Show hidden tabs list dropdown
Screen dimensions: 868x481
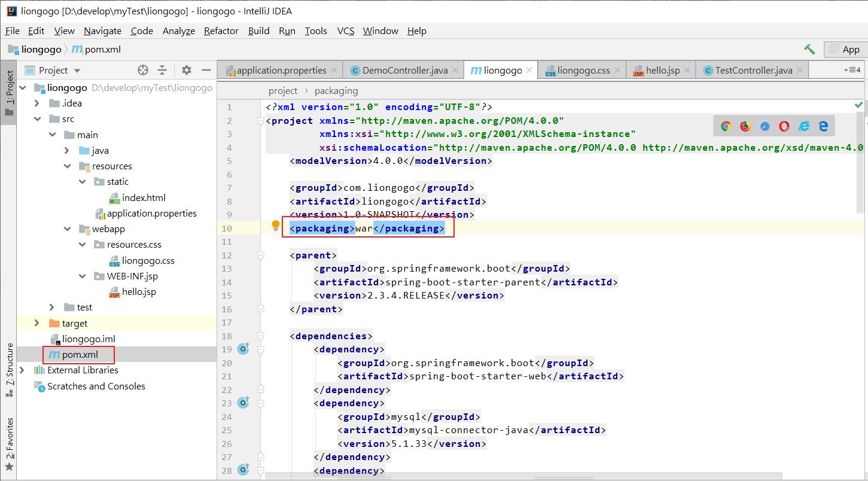[x=852, y=70]
